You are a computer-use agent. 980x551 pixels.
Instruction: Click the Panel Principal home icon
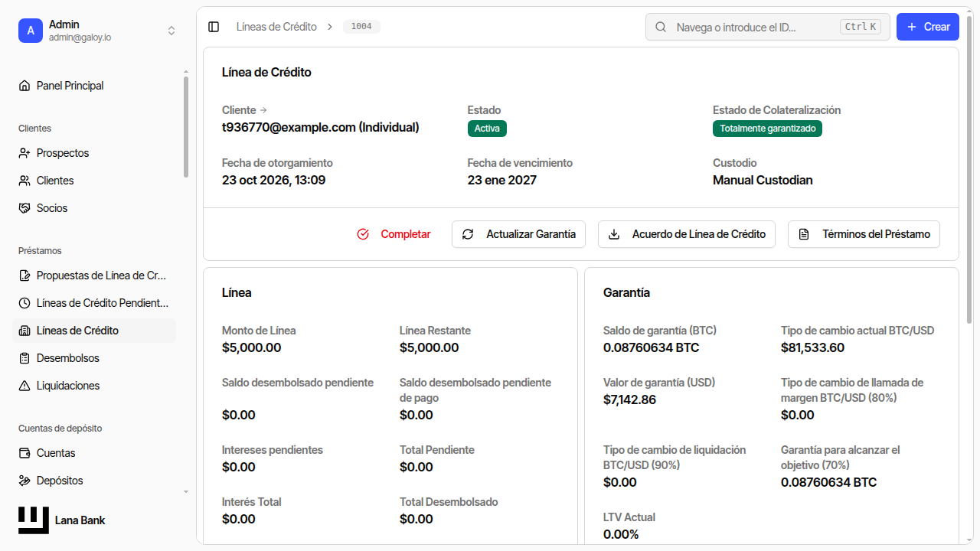click(x=24, y=86)
